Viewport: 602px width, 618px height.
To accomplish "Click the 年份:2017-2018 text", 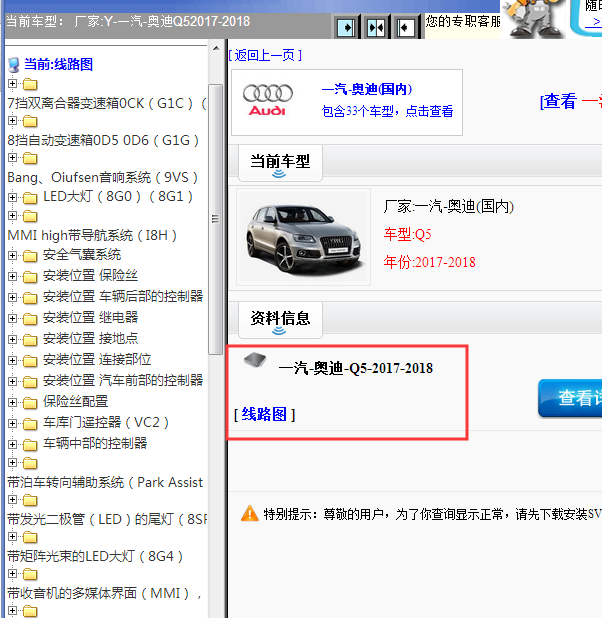I will point(430,262).
